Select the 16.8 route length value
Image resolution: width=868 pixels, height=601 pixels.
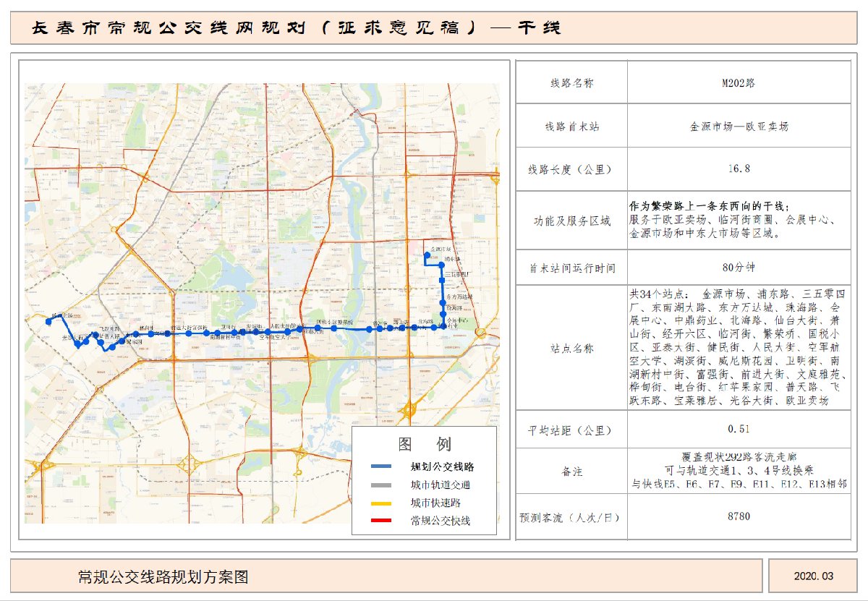coord(738,169)
